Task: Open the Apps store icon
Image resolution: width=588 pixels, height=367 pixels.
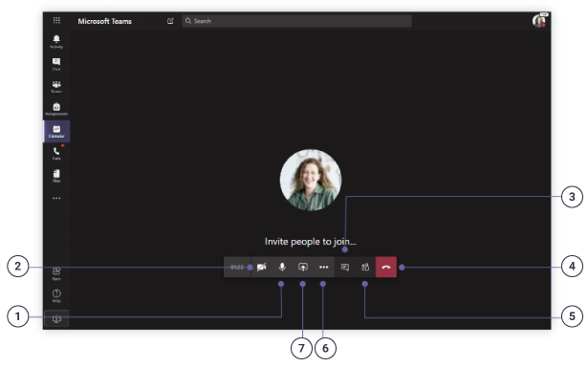Action: 56,273
